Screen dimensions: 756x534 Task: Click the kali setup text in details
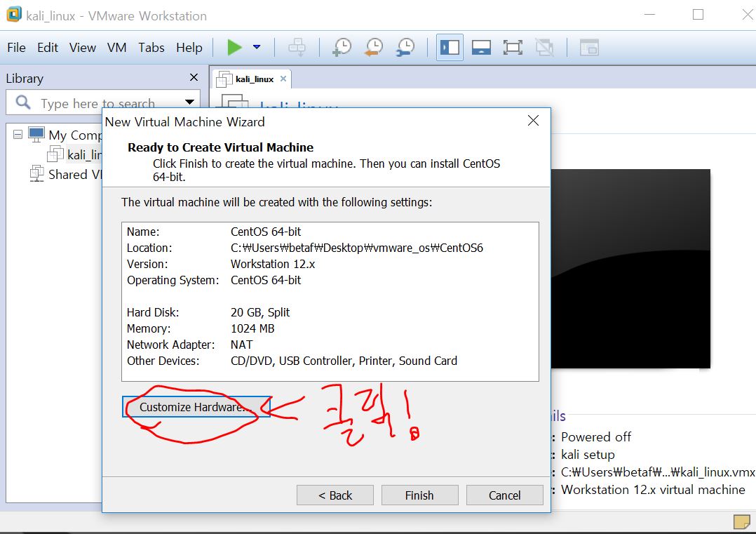pos(588,455)
